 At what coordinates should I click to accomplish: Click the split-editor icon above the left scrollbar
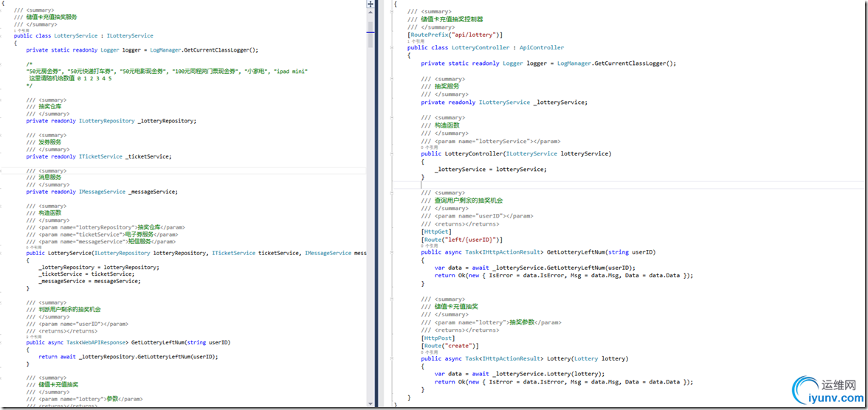click(371, 4)
